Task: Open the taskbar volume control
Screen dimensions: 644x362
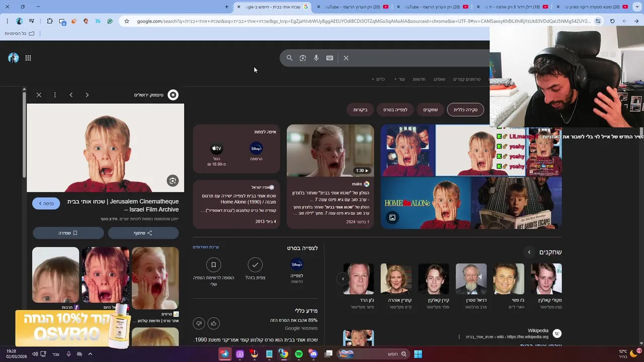Action: coord(35,354)
